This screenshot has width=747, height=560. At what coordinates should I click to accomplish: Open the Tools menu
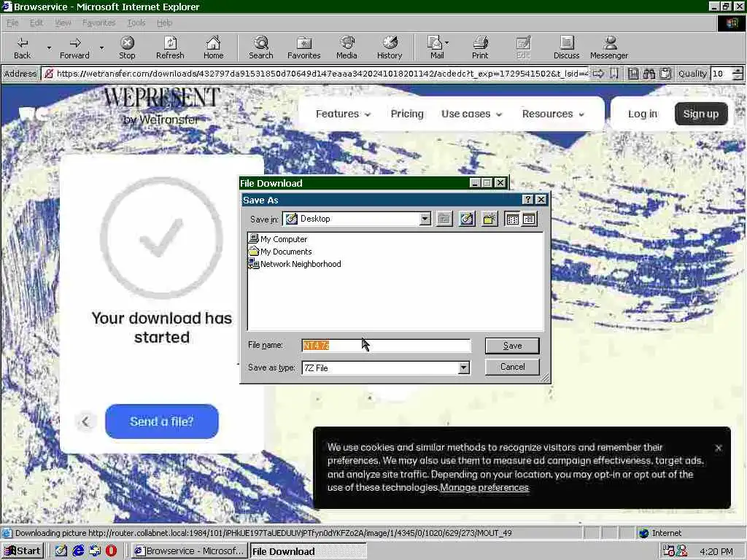136,23
